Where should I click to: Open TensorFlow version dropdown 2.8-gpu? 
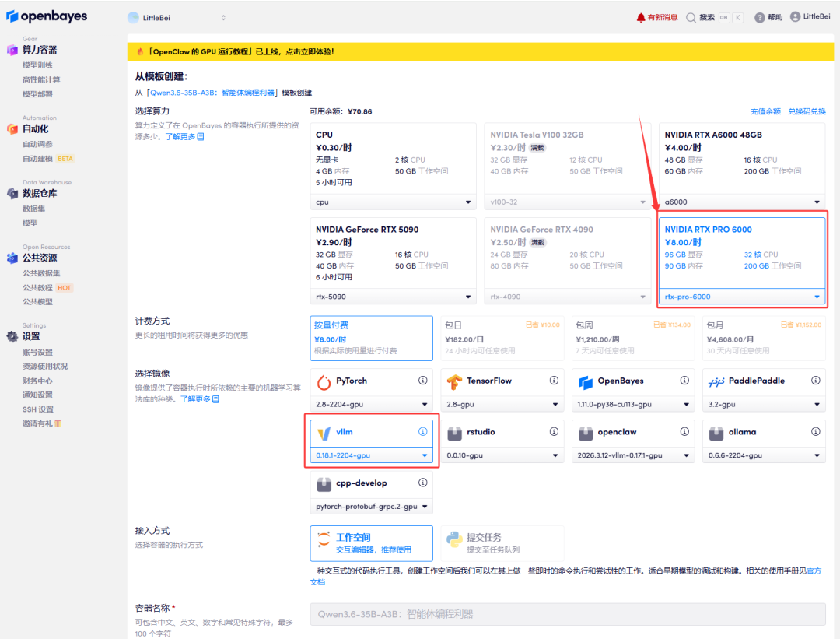502,404
